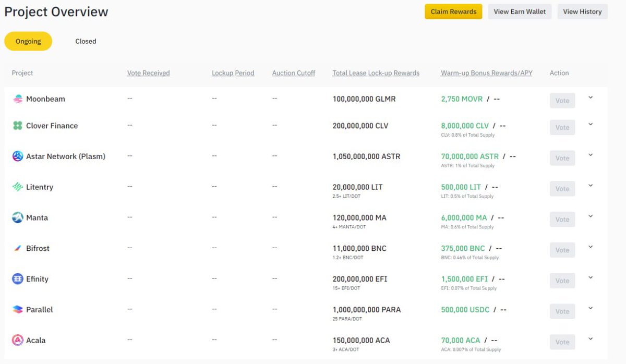Select Astar Network (Plasm) project name
The image size is (626, 364).
click(66, 156)
